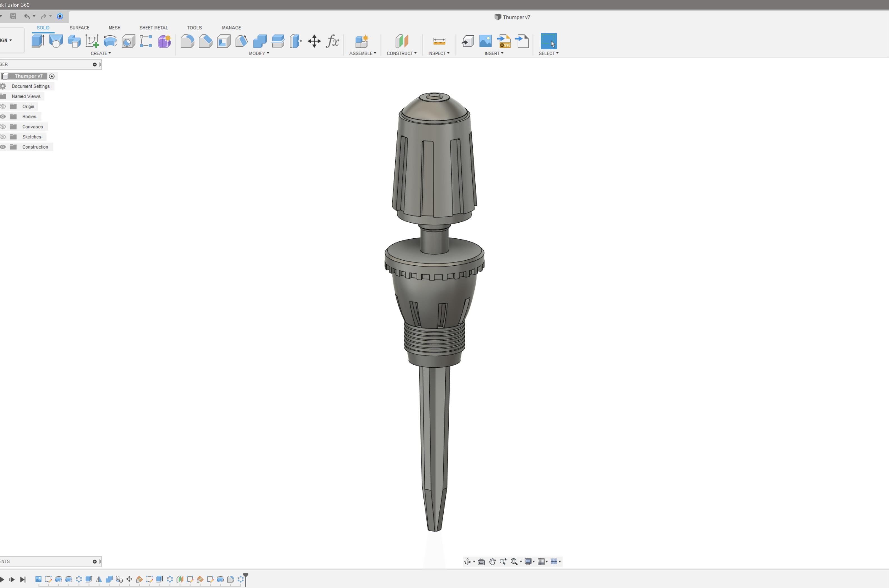Show the hidden Sketches folder
The image size is (889, 588).
coord(3,137)
